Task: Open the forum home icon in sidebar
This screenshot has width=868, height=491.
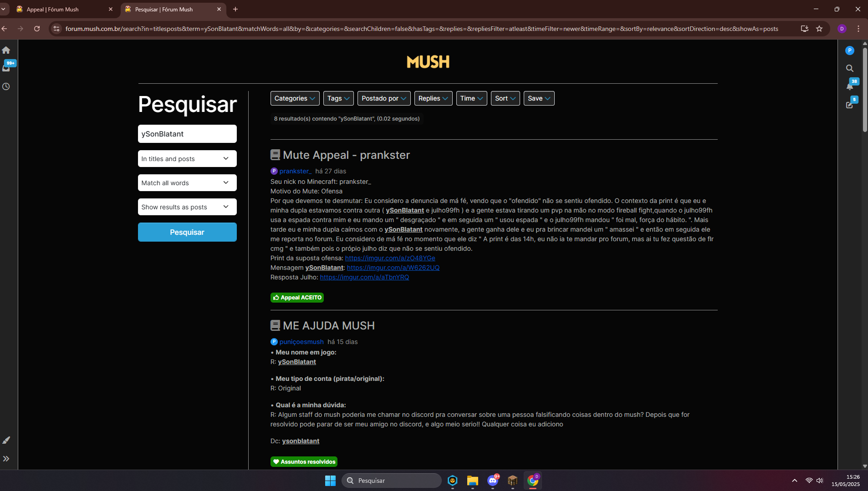Action: coord(6,50)
